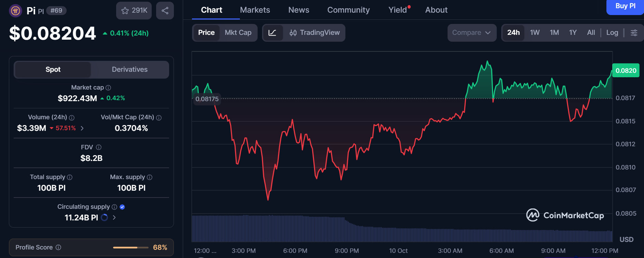Open the Markets tab
Screen dimensions: 644x258
255,10
